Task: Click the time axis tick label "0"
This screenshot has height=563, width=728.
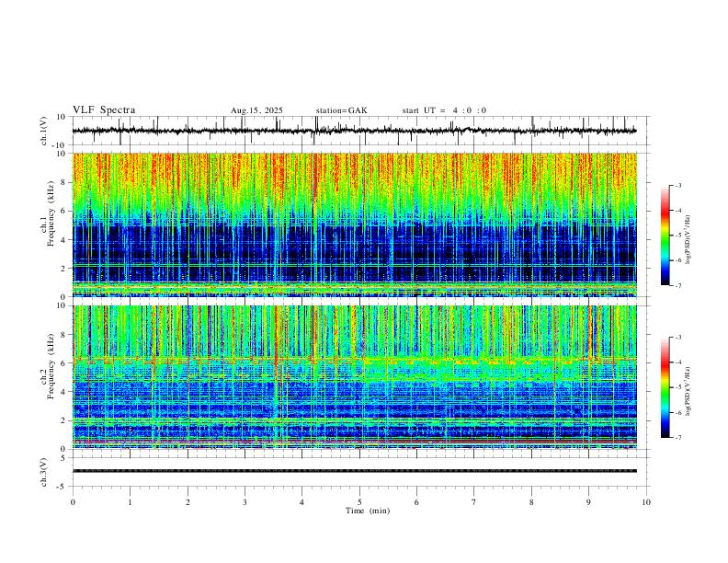Action: click(73, 502)
